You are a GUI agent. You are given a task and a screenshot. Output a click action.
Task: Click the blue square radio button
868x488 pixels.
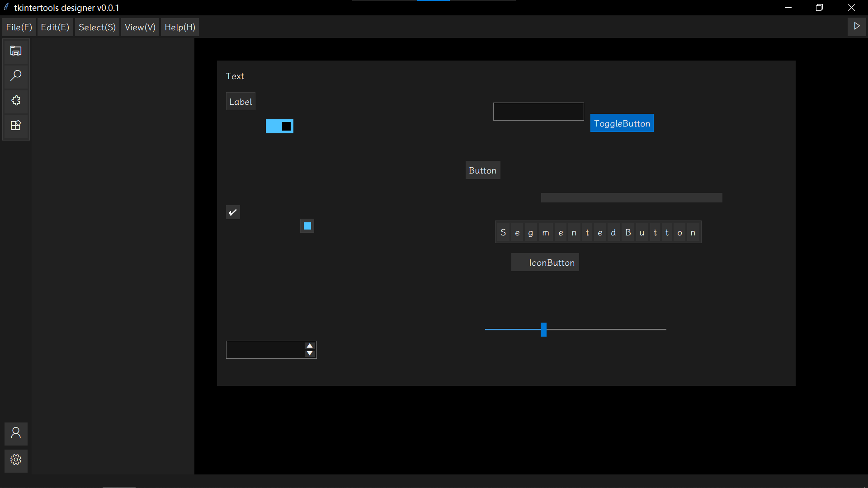click(x=307, y=226)
